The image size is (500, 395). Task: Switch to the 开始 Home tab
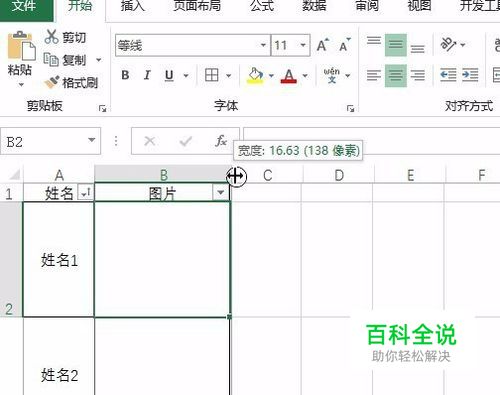pyautogui.click(x=80, y=6)
